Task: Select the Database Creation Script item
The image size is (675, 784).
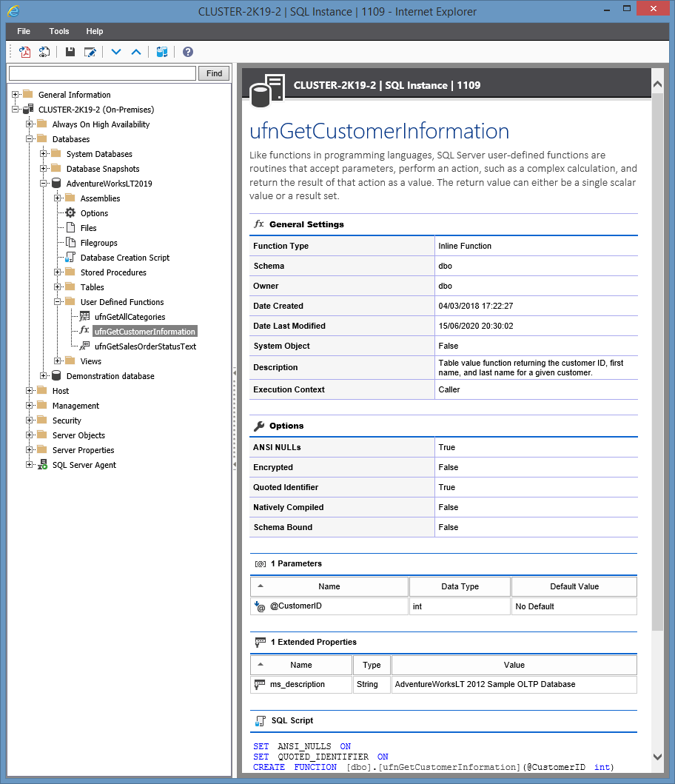Action: point(124,258)
